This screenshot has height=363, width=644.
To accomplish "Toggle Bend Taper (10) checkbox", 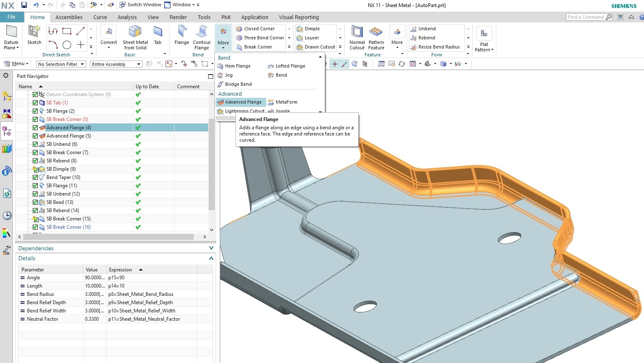I will (x=35, y=177).
